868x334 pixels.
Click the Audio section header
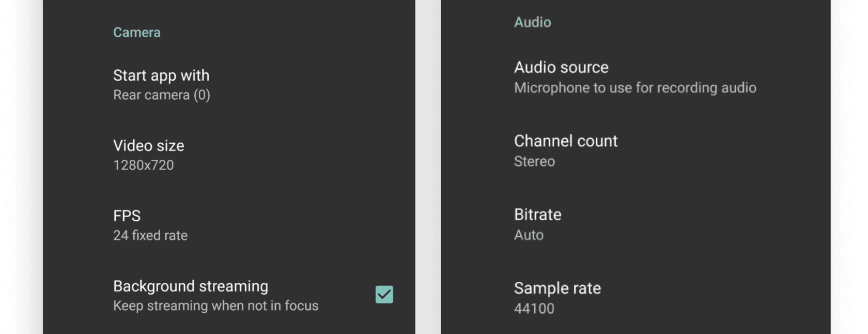point(532,22)
